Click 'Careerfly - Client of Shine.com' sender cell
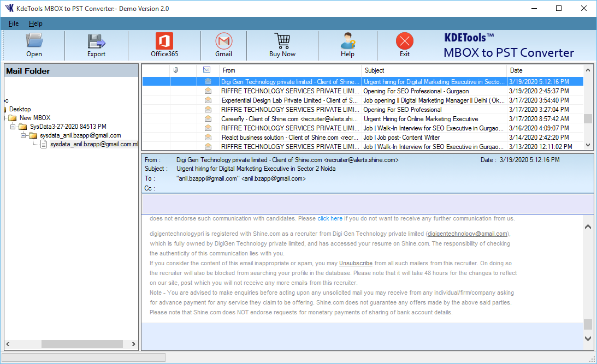597x364 pixels. (x=289, y=118)
